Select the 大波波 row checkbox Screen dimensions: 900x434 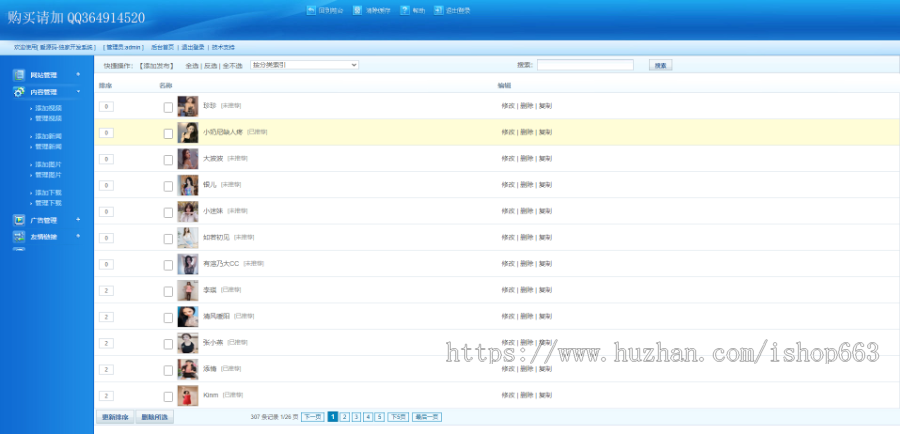[x=168, y=160]
